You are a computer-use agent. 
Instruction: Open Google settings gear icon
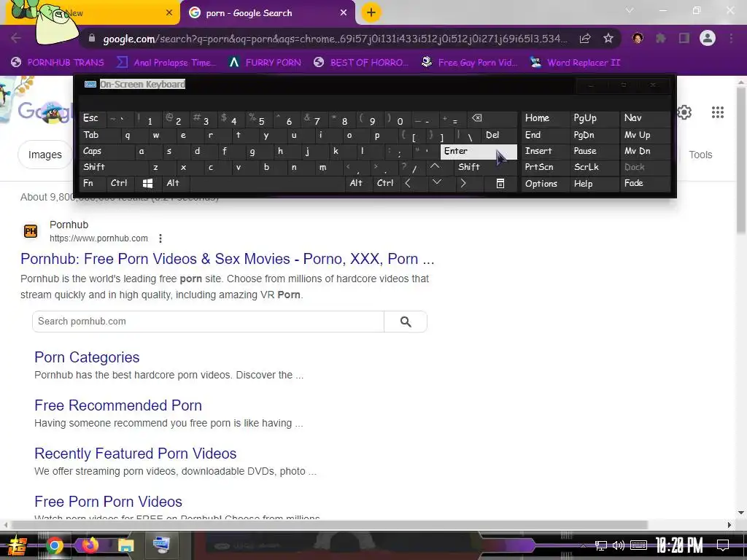point(684,112)
